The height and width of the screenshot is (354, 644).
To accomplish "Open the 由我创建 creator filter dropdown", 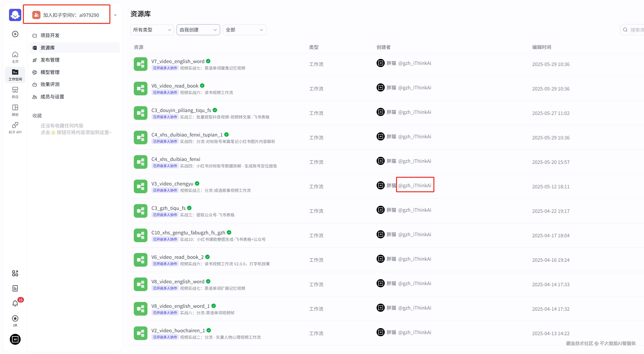I will pyautogui.click(x=198, y=30).
